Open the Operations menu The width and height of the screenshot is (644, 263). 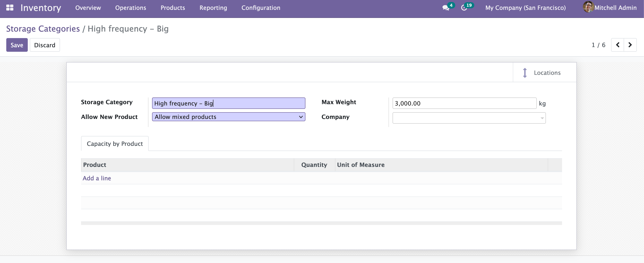click(x=131, y=8)
